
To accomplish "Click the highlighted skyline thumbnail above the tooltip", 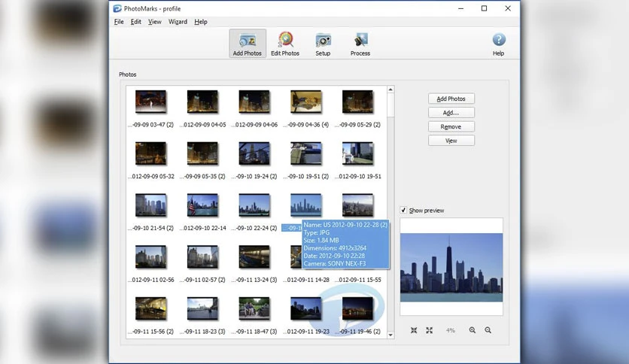I will click(306, 205).
